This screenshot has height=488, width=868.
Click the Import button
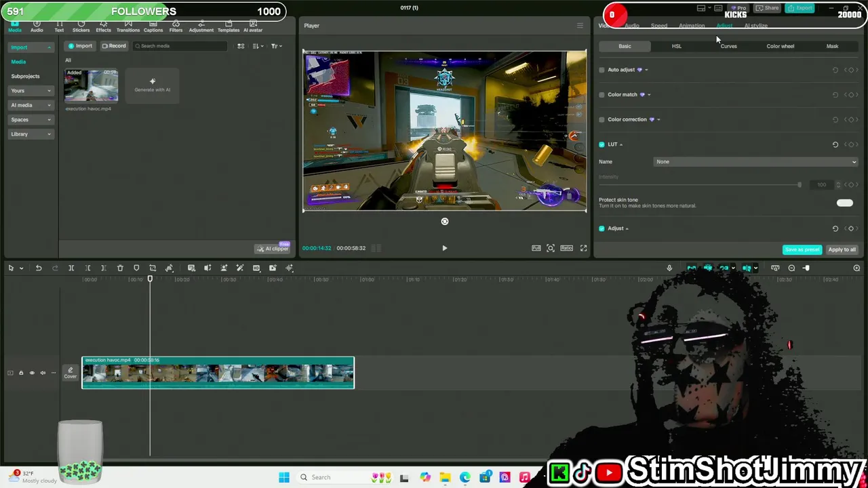click(80, 46)
